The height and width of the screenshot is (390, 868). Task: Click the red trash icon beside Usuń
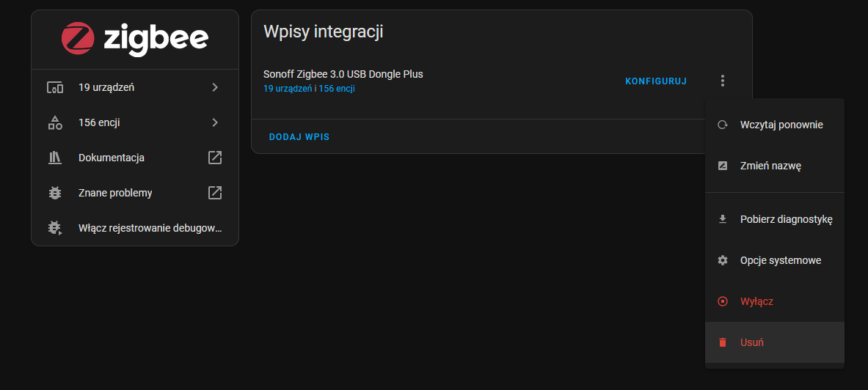[x=722, y=342]
